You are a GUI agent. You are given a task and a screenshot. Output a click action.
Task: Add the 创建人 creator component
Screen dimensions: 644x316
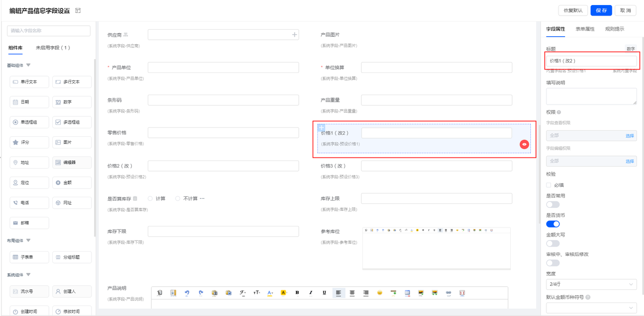pyautogui.click(x=72, y=291)
